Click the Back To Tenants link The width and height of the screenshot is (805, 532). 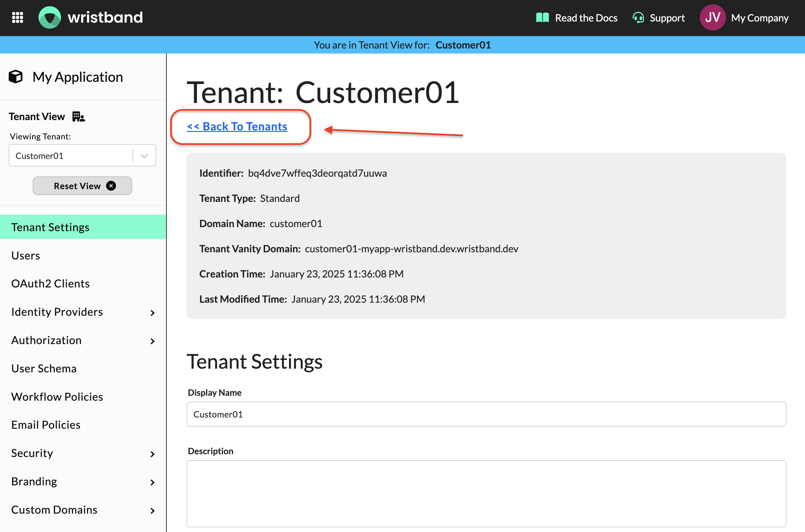click(x=237, y=127)
